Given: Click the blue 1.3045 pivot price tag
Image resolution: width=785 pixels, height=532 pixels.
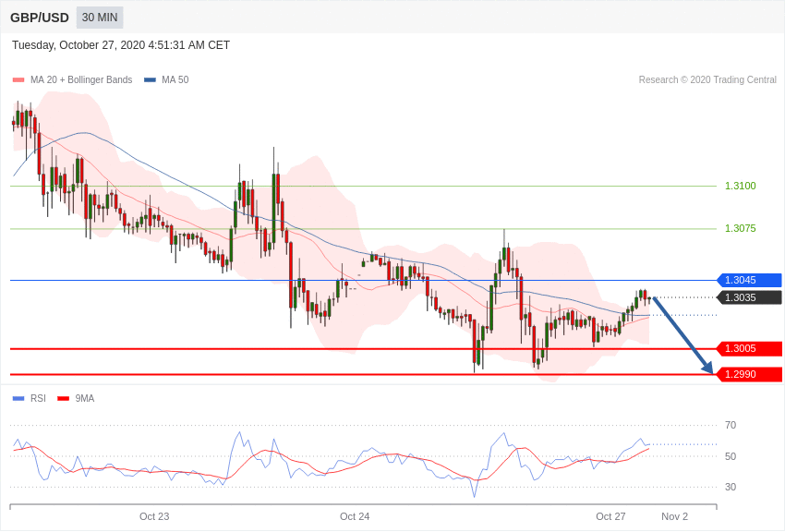Looking at the screenshot, I should click(750, 280).
